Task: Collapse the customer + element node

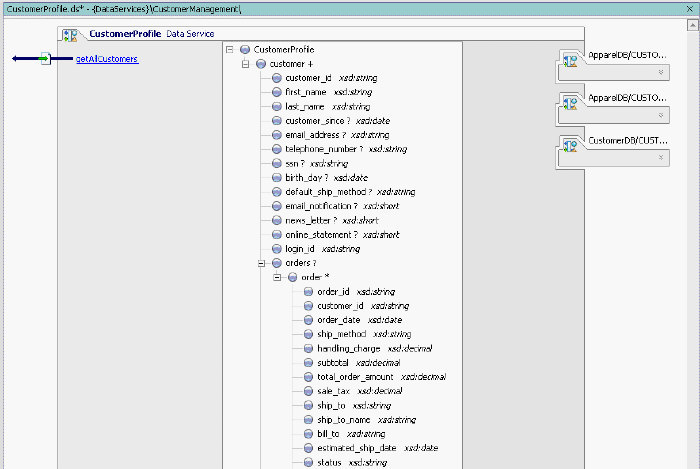Action: [x=245, y=64]
